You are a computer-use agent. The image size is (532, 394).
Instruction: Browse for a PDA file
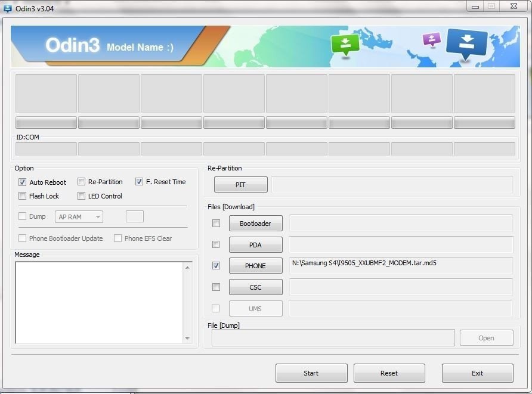coord(255,245)
